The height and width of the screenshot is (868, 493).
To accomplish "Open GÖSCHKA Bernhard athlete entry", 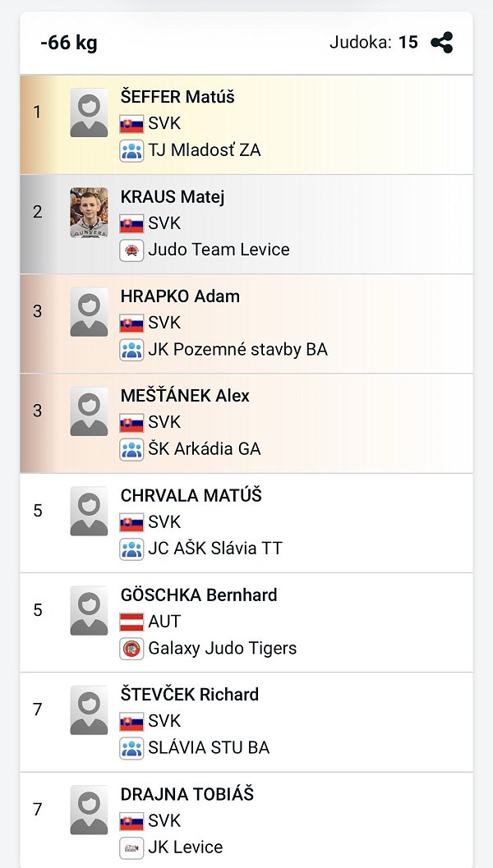I will 199,595.
